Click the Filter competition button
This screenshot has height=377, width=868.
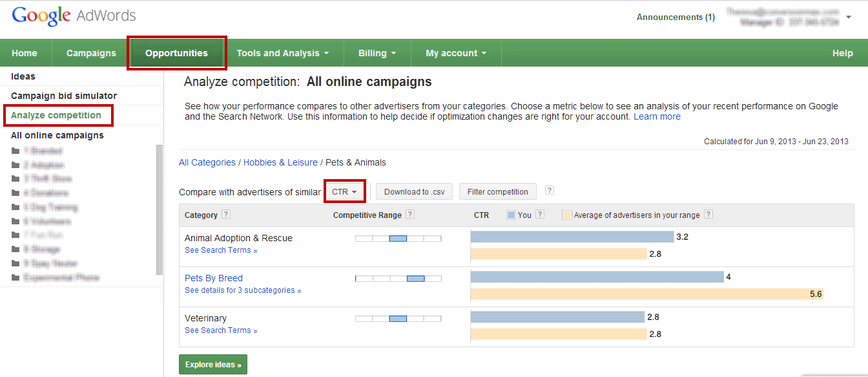(x=498, y=191)
